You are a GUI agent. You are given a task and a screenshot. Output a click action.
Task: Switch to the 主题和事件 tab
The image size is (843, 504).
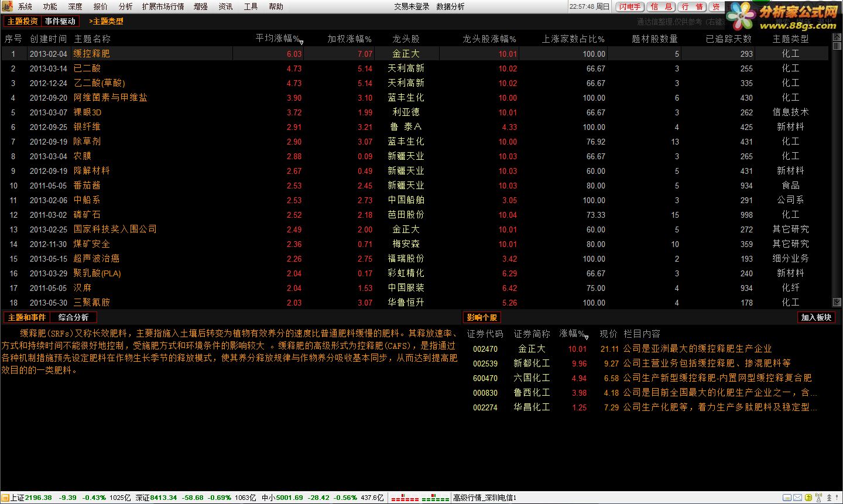(x=27, y=317)
